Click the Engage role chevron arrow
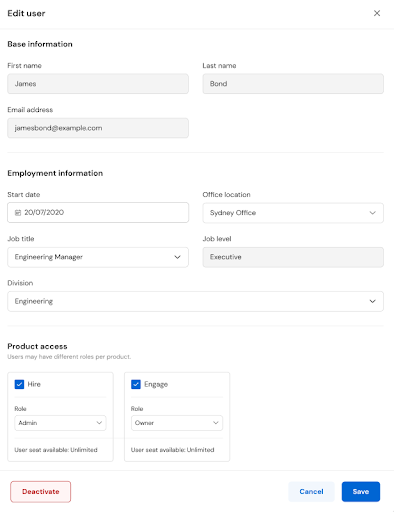The width and height of the screenshot is (394, 512). [216, 423]
